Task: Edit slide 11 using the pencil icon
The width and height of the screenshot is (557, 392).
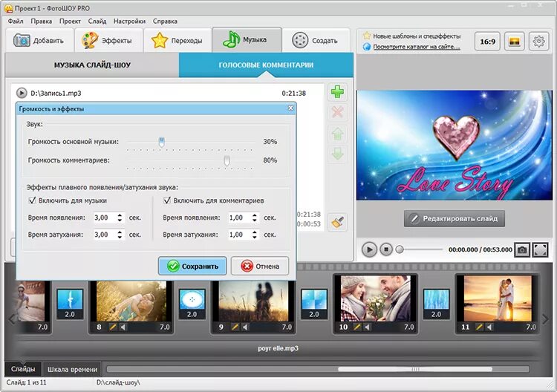Action: click(480, 327)
